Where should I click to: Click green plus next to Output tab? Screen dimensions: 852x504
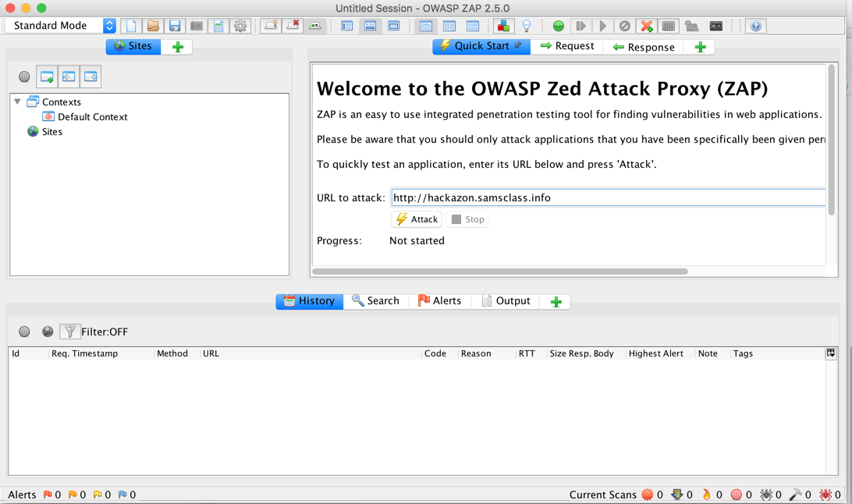[556, 302]
